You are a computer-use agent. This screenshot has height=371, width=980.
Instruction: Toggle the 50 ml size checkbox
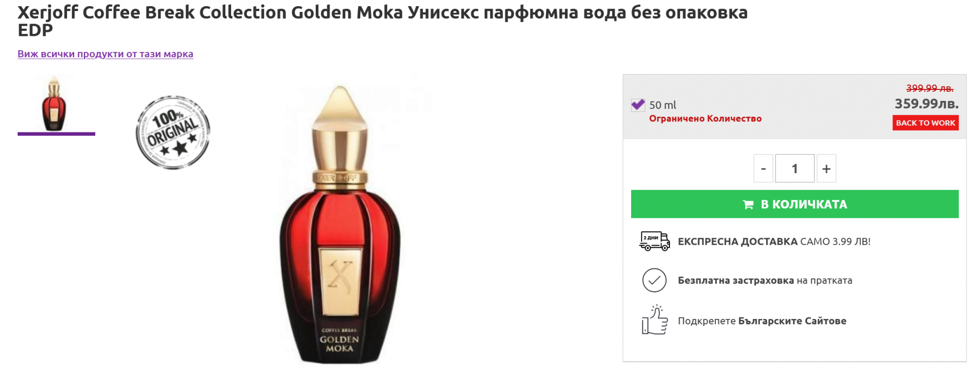pyautogui.click(x=638, y=105)
